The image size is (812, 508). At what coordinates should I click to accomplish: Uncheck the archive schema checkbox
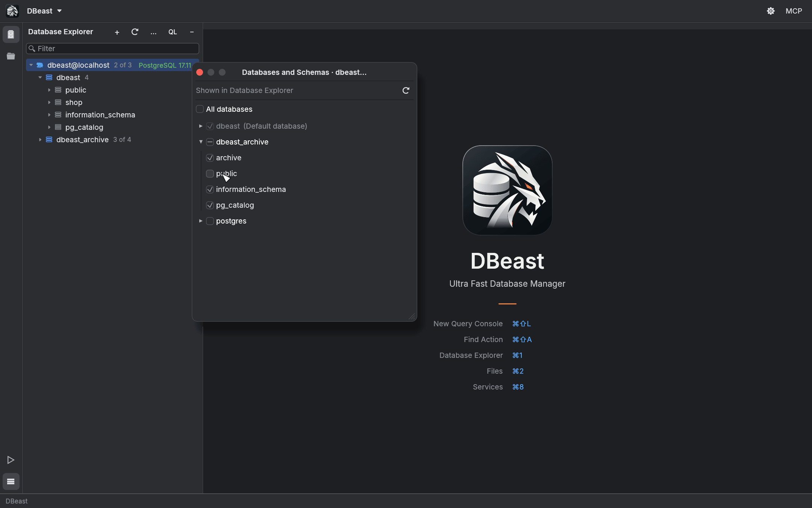point(210,158)
